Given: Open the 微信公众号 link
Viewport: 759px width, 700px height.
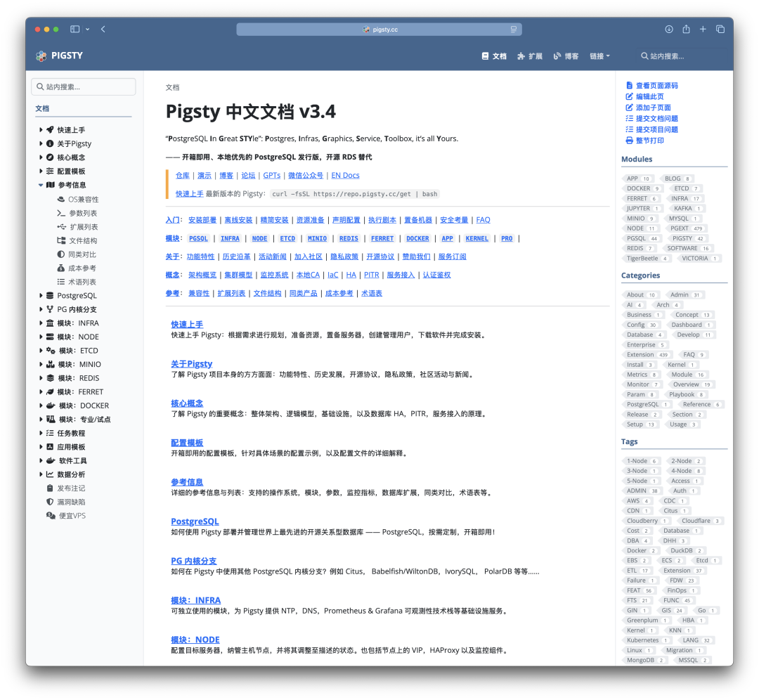Looking at the screenshot, I should (x=306, y=175).
